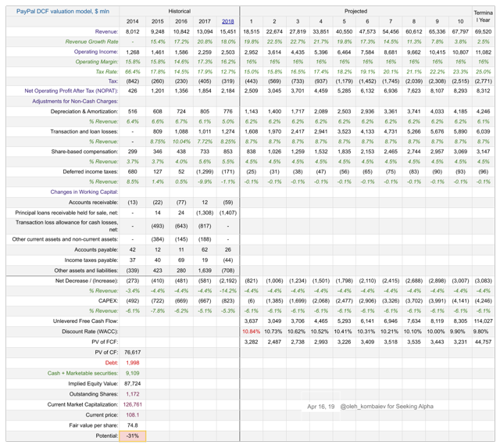Select the Historical header cell
The height and width of the screenshot is (448, 500).
pyautogui.click(x=179, y=11)
